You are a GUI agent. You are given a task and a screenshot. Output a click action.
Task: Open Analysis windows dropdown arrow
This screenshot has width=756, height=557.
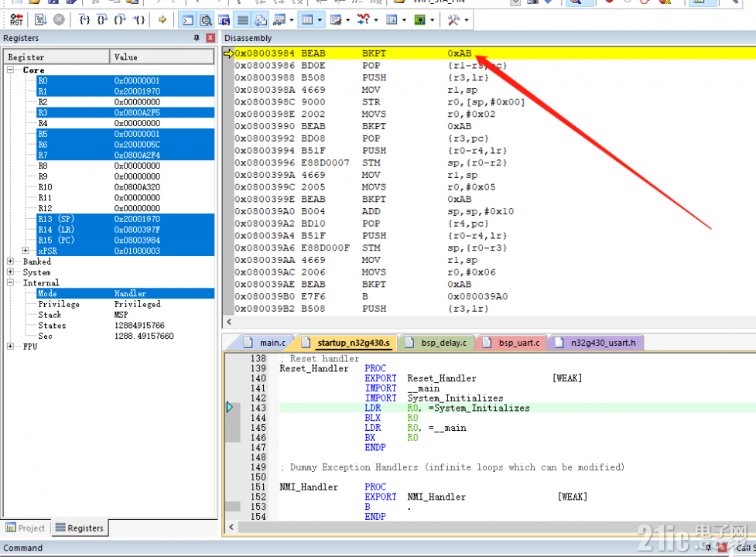click(376, 20)
